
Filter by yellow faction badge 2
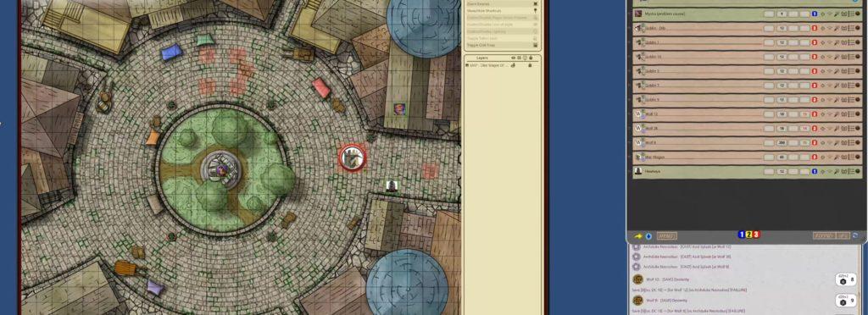749,235
